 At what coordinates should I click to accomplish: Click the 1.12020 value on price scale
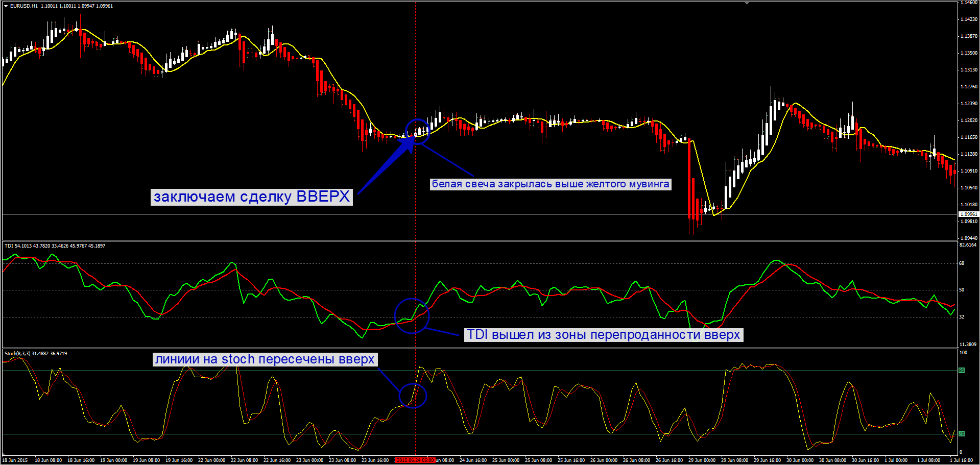969,120
